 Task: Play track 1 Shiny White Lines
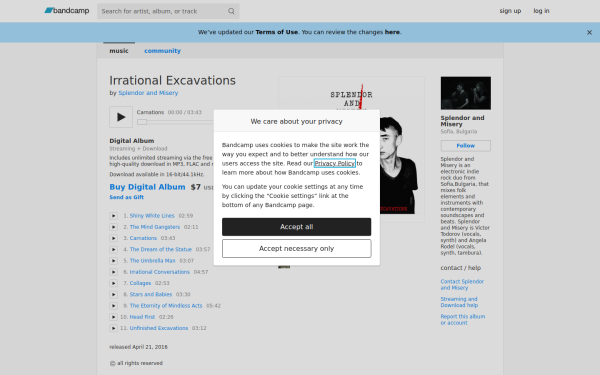tap(114, 216)
